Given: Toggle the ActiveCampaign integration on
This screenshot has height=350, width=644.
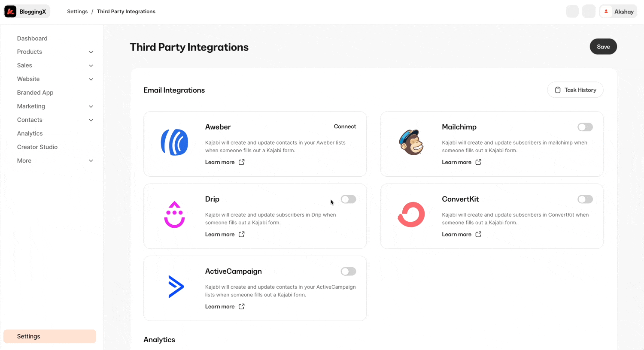Looking at the screenshot, I should pos(348,271).
